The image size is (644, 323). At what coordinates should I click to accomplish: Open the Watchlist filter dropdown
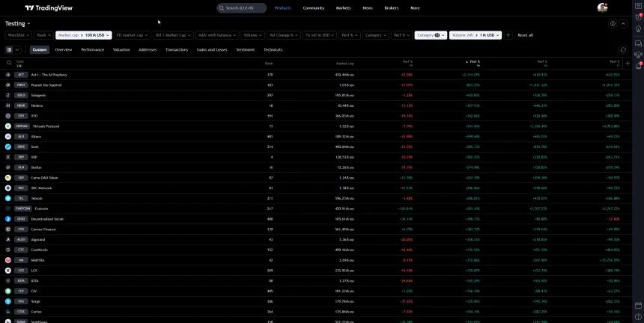tap(18, 35)
